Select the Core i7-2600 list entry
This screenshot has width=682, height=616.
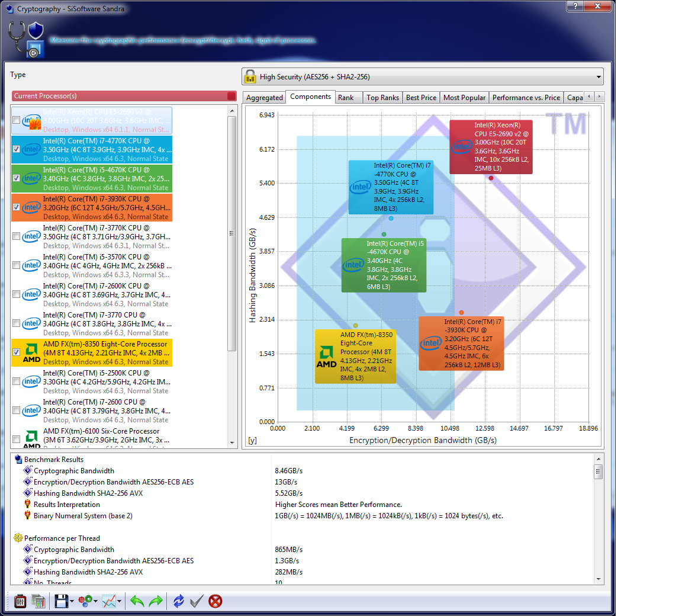[x=92, y=410]
